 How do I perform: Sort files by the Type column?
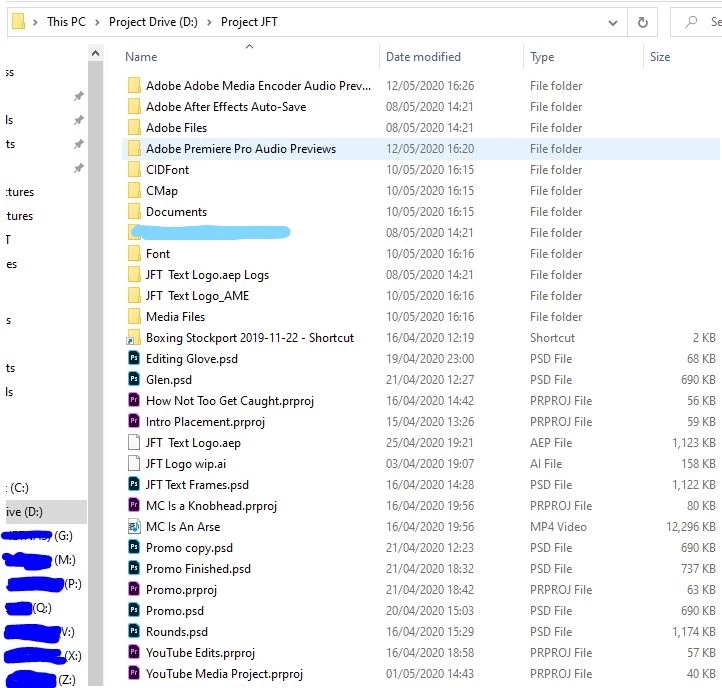tap(542, 57)
